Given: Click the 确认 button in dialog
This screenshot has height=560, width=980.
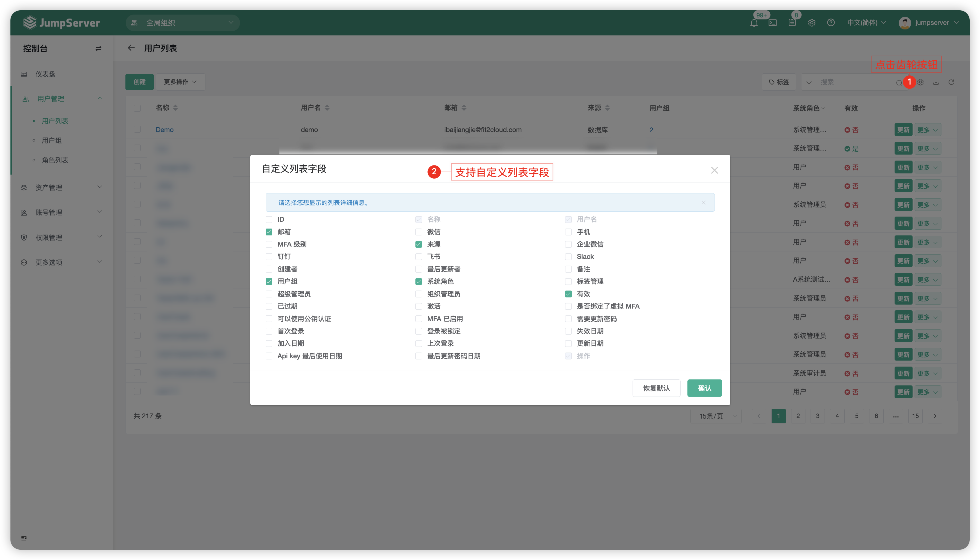Looking at the screenshot, I should [704, 388].
